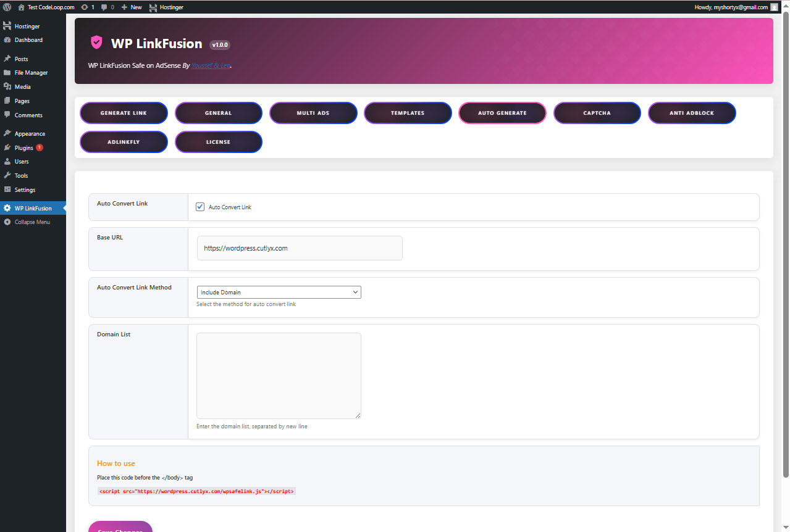The height and width of the screenshot is (532, 790).
Task: Select the Auto Generate tab
Action: tap(502, 113)
